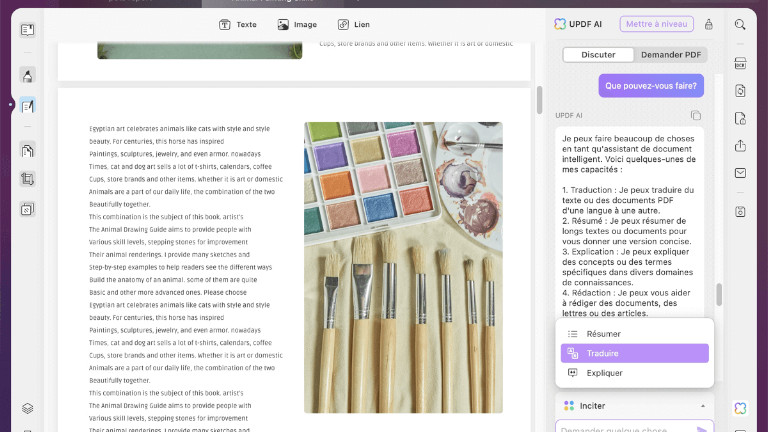Choose Traduire from the prompt menu
768x432 pixels.
pyautogui.click(x=635, y=353)
